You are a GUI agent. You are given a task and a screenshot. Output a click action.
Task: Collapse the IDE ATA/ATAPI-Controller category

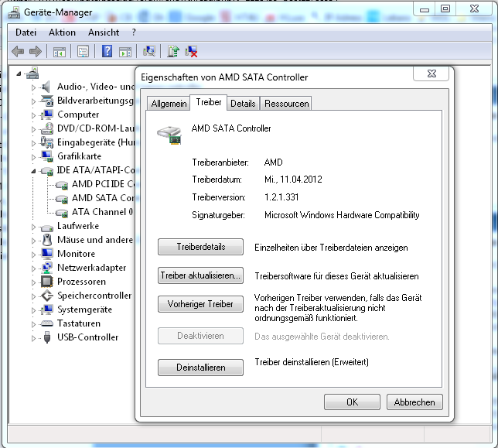pos(34,171)
